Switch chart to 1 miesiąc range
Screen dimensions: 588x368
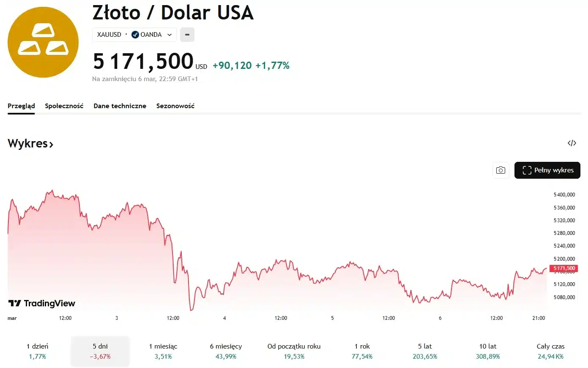[x=163, y=351]
